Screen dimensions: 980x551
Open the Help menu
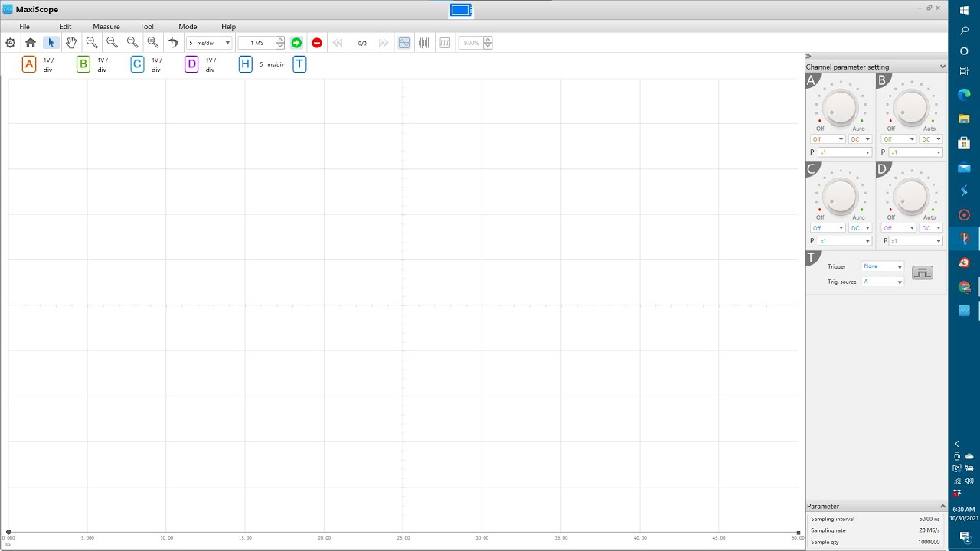pyautogui.click(x=228, y=27)
